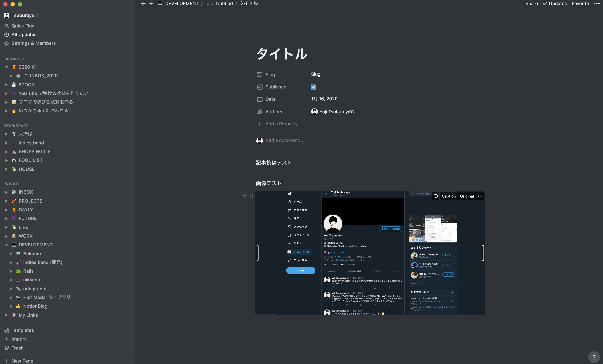Click the image comment speech-bubble icon

click(x=436, y=196)
